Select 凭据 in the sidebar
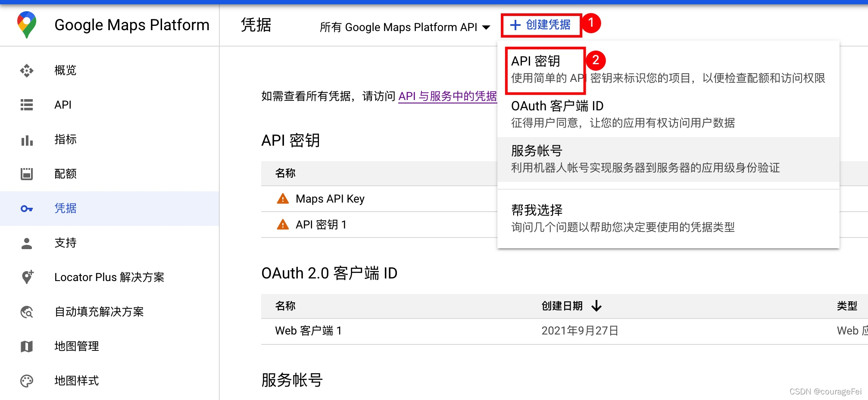 109,208
